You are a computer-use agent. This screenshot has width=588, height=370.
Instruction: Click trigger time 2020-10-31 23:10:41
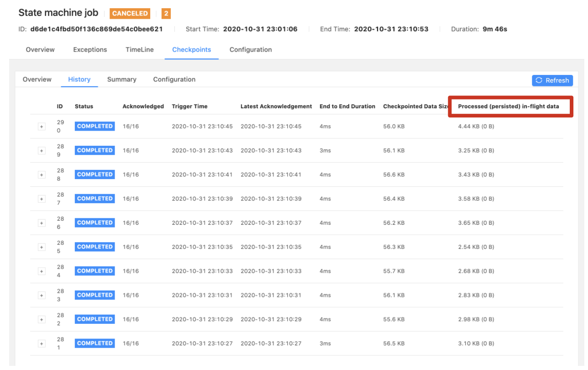202,174
